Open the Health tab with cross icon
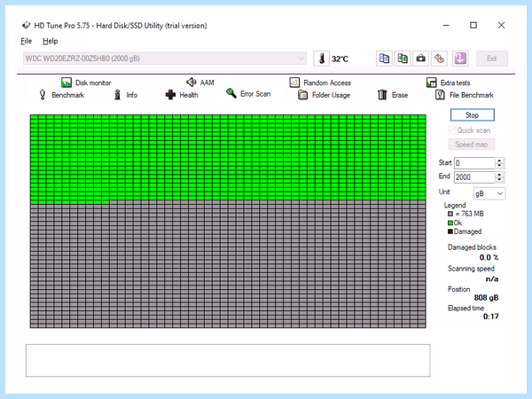The width and height of the screenshot is (532, 399). 182,95
